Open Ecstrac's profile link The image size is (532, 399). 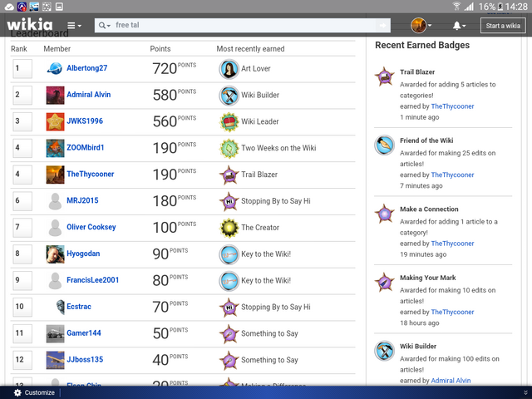pos(79,307)
